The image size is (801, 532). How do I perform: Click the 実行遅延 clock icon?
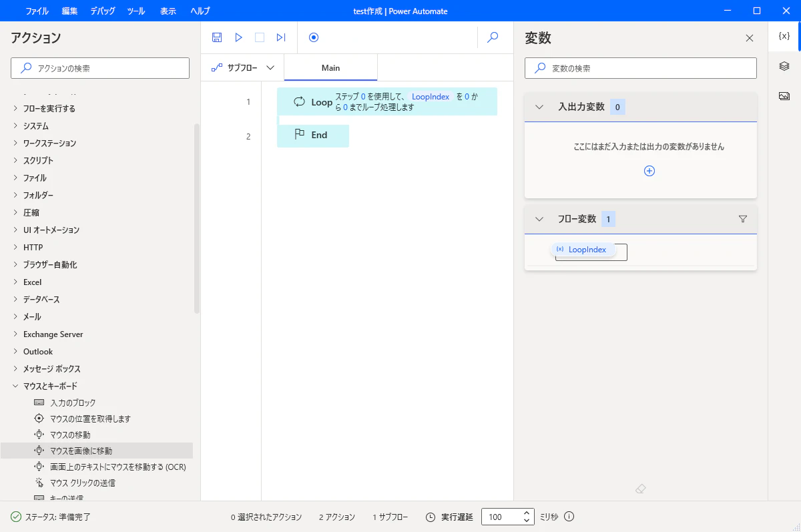[x=431, y=517]
